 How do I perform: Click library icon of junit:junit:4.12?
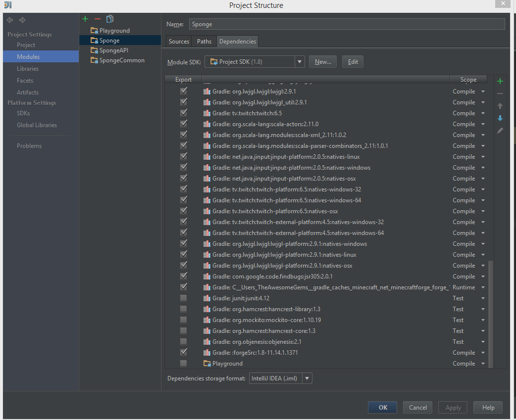[x=206, y=298]
